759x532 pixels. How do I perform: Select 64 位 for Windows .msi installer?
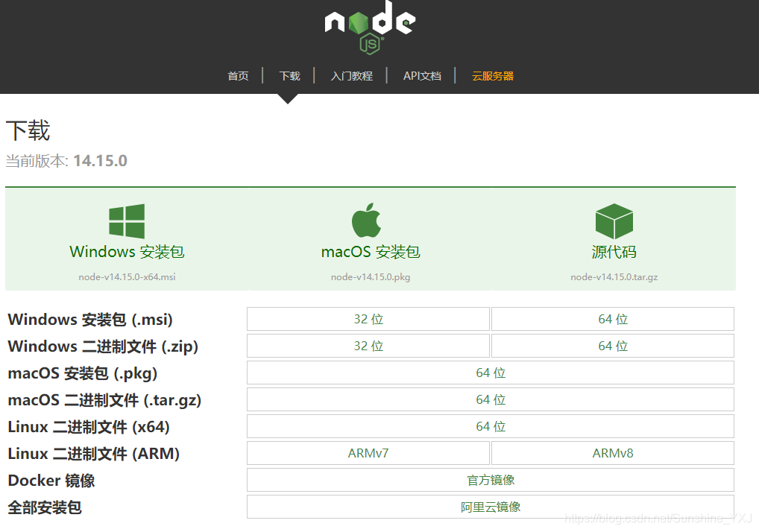click(x=613, y=319)
